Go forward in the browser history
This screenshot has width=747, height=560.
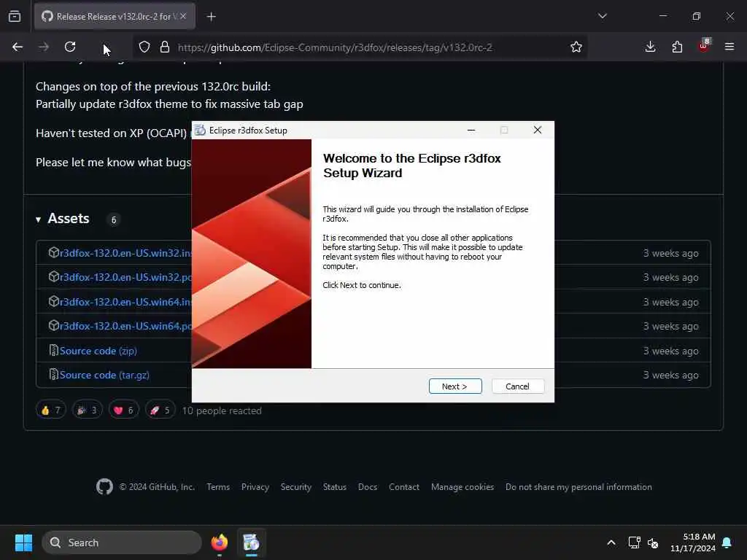tap(44, 47)
